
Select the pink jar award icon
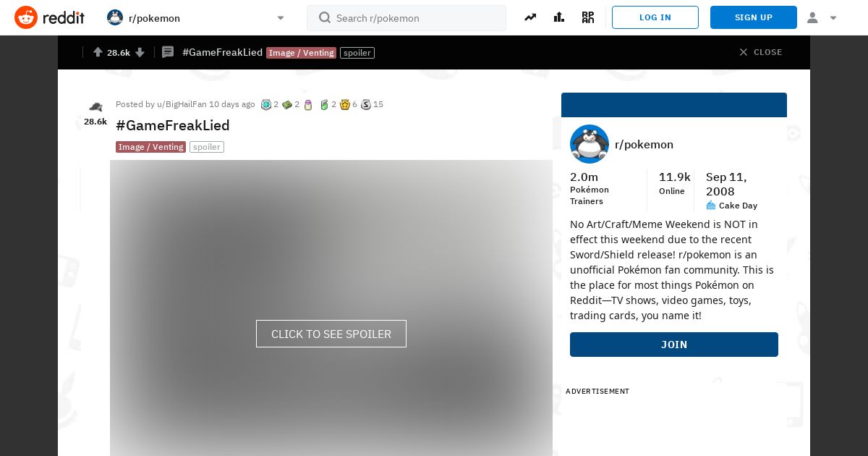[308, 105]
